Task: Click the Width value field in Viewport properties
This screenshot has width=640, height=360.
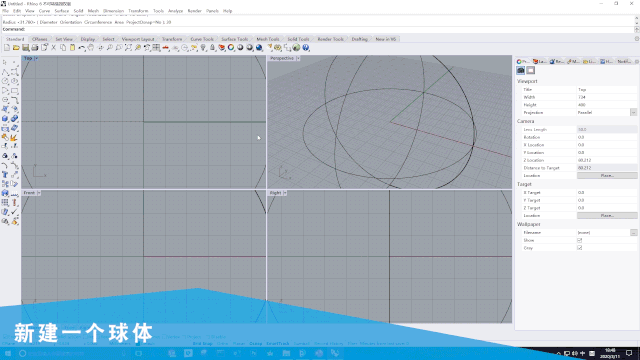Action: coord(607,97)
